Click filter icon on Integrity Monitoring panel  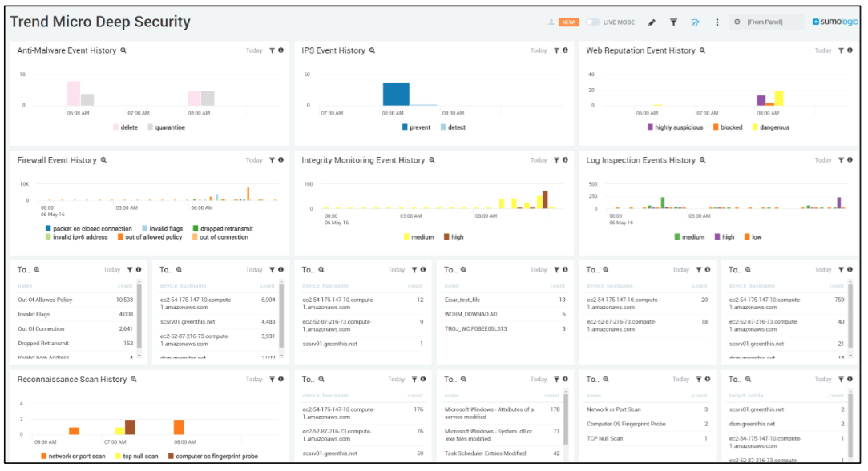[x=556, y=160]
